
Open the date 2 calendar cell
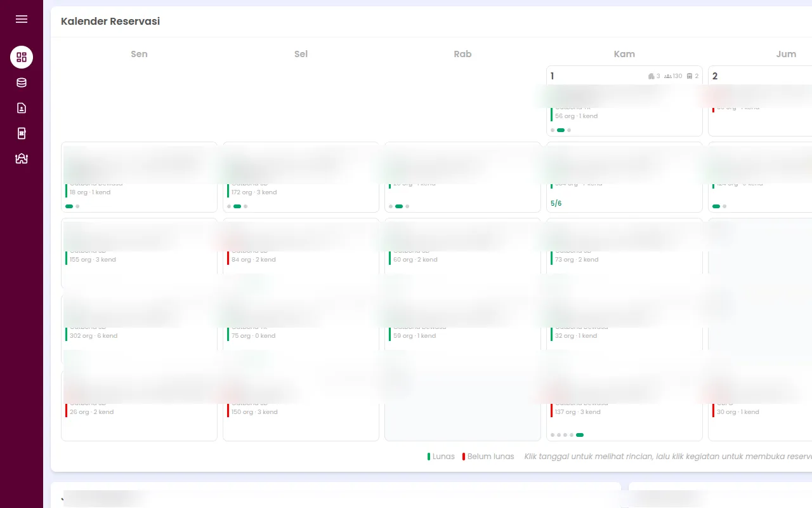(760, 101)
